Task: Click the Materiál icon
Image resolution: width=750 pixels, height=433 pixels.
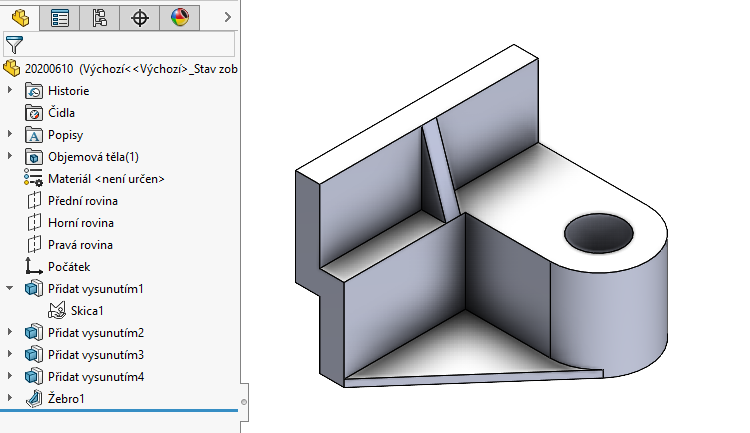Action: point(33,178)
